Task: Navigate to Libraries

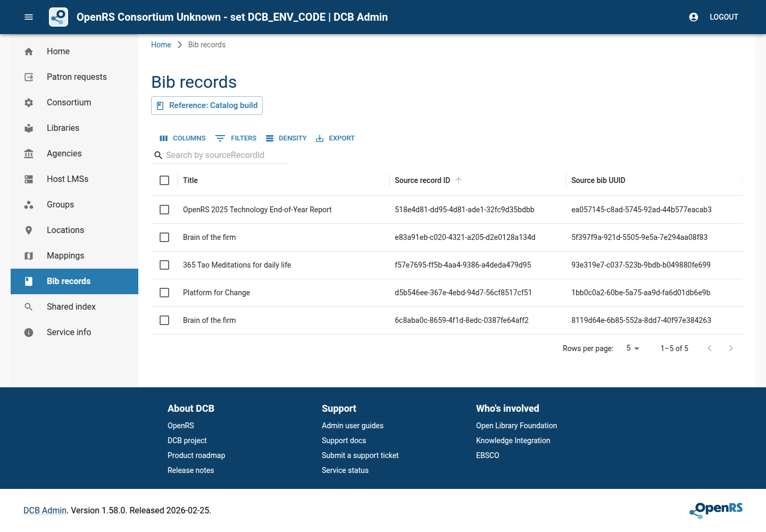Action: (74, 128)
